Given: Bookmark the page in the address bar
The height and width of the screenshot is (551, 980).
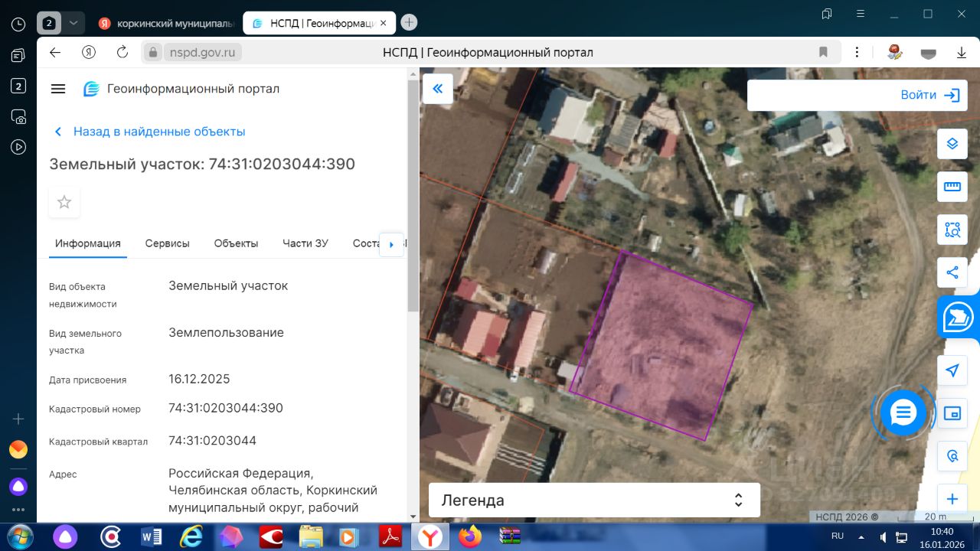Looking at the screenshot, I should tap(823, 52).
